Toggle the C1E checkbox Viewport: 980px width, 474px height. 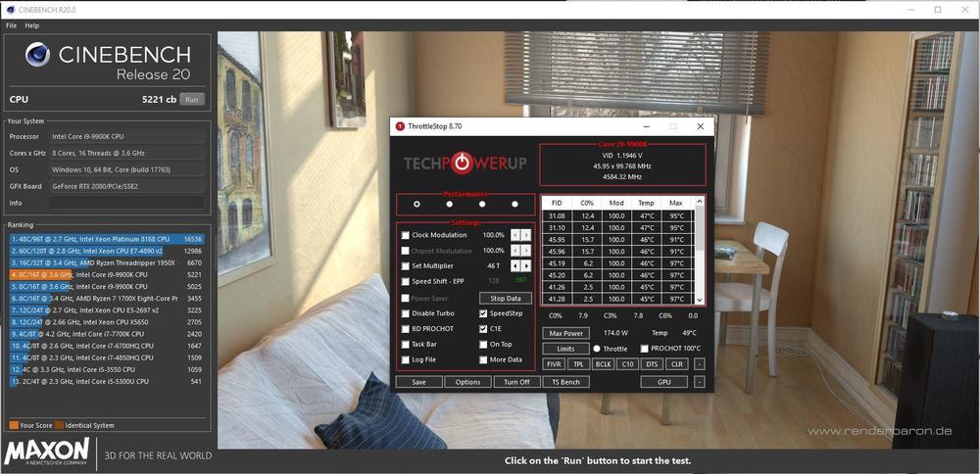[483, 329]
